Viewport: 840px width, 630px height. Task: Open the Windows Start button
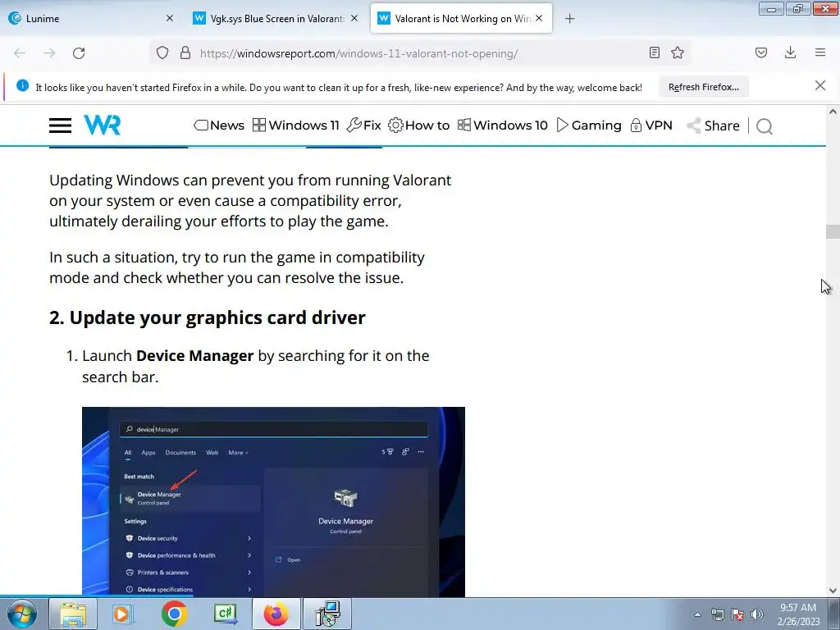(22, 614)
